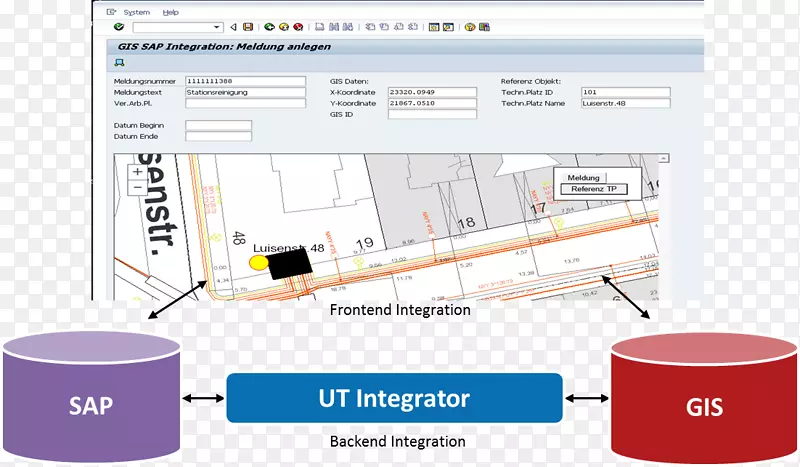Viewport: 800px width, 467px height.
Task: Click the 'Luisenstr.48' map label
Action: click(x=289, y=248)
